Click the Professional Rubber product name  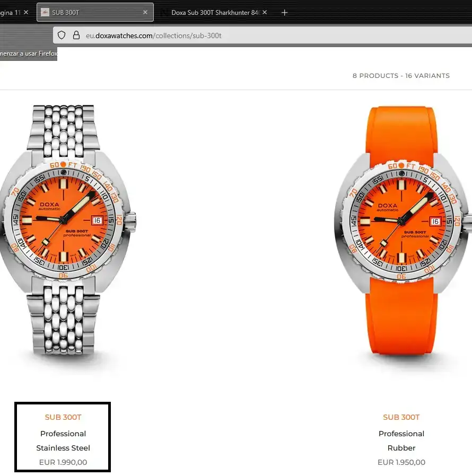pos(401,440)
